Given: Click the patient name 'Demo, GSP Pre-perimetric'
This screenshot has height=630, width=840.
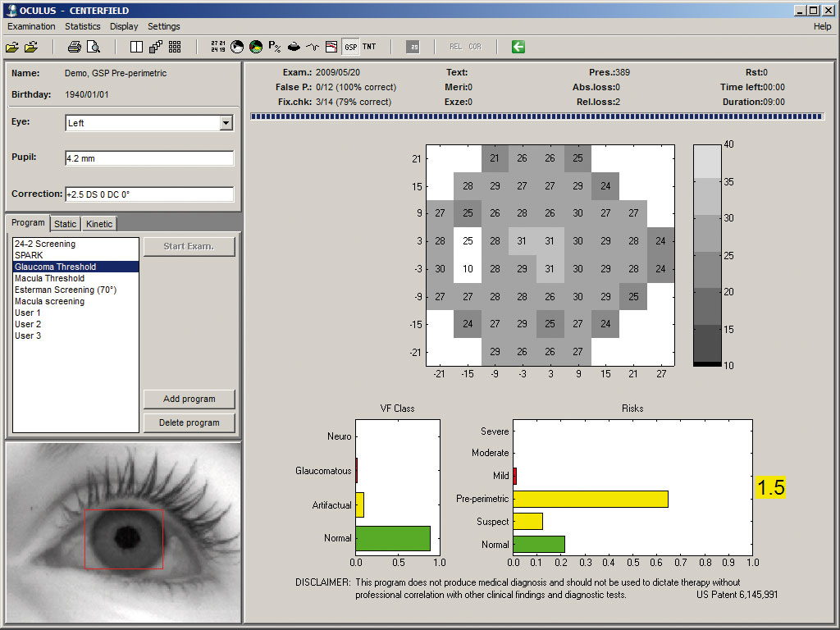Looking at the screenshot, I should click(116, 73).
